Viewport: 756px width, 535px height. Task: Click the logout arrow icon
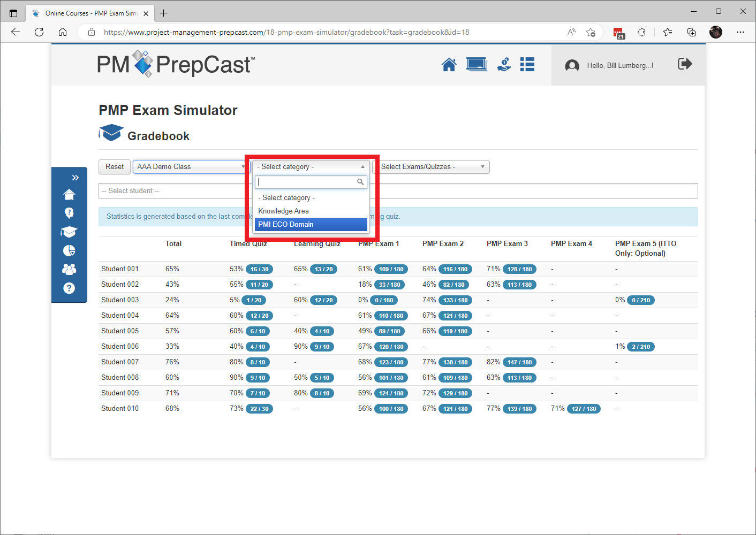(x=685, y=64)
